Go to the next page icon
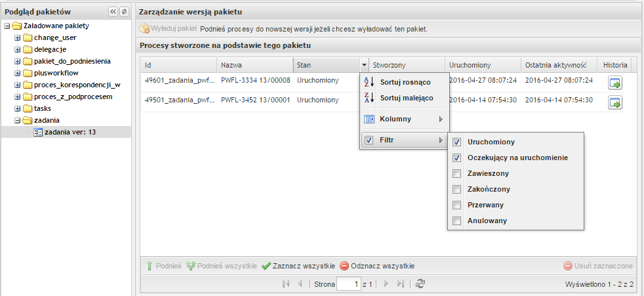644x296 pixels. (x=386, y=284)
